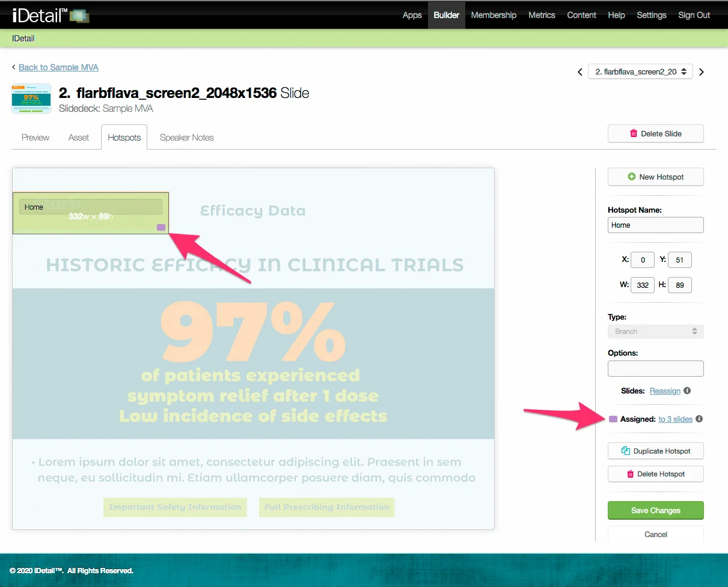Click Sign Out

click(694, 15)
